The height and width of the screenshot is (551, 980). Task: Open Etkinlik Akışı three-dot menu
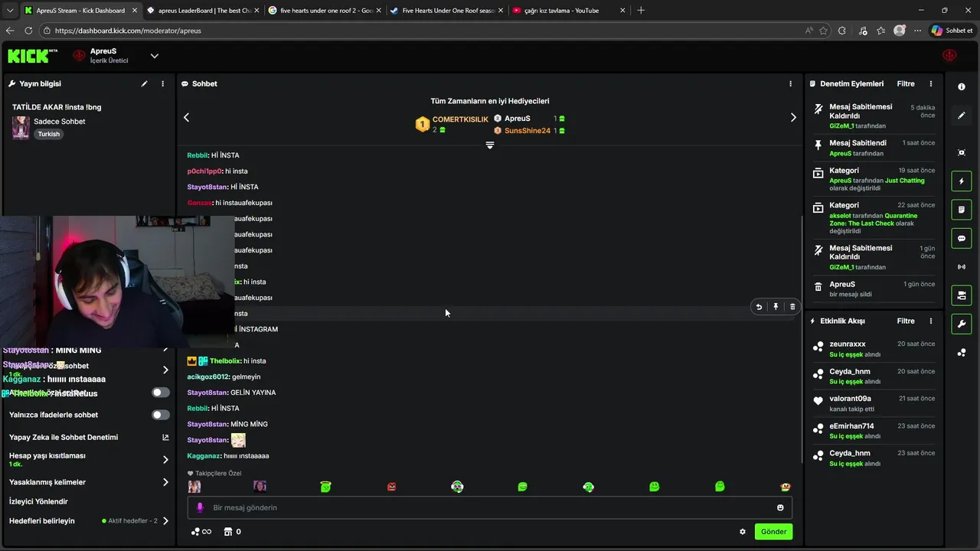click(931, 321)
